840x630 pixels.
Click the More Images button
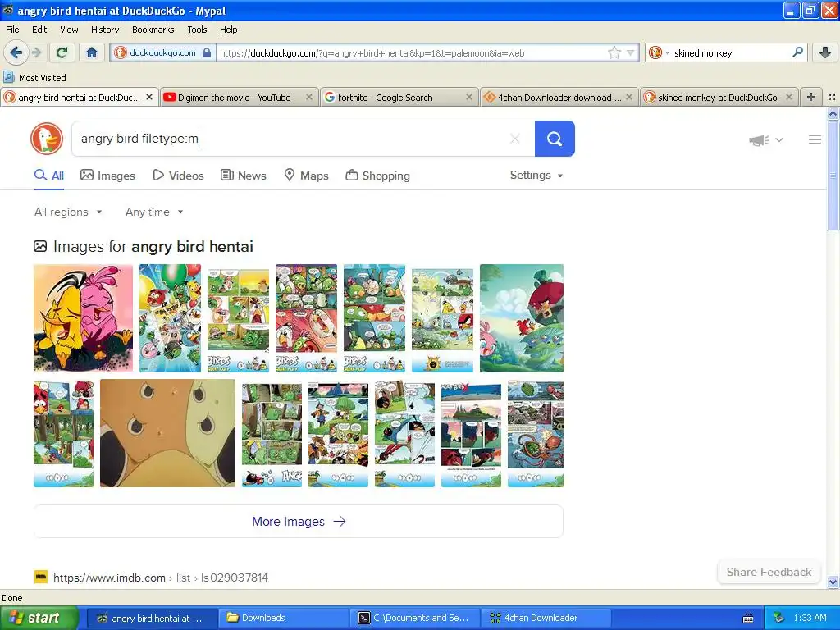[x=299, y=521]
